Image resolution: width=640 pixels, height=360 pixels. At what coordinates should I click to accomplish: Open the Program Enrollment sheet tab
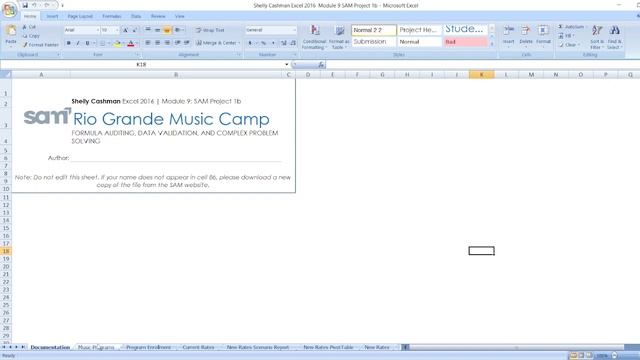click(149, 347)
